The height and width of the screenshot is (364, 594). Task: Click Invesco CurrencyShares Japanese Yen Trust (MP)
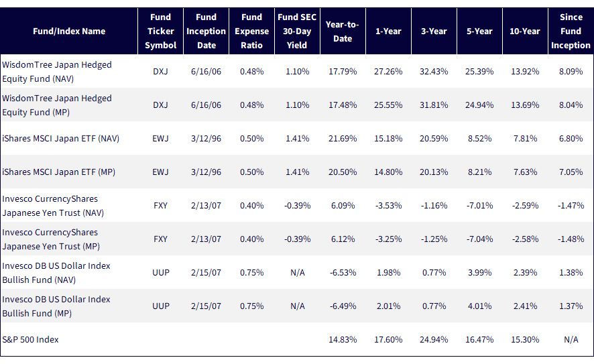pos(51,239)
